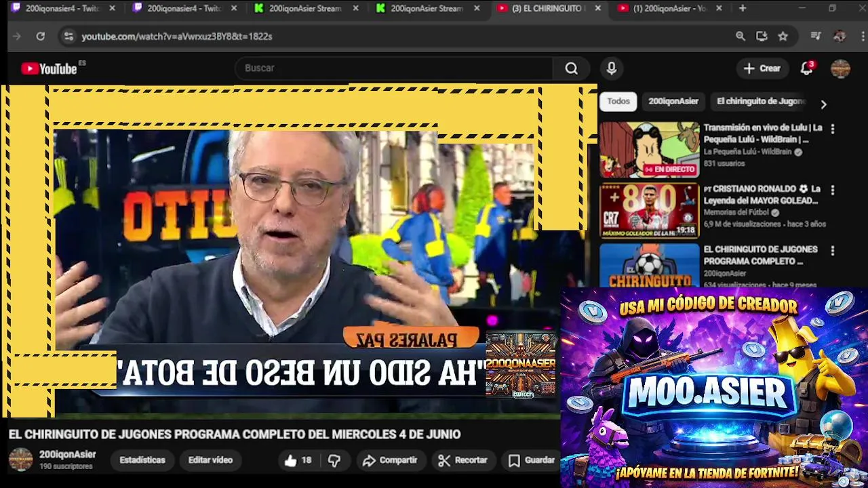Show more filter chips with right chevron

[x=823, y=104]
